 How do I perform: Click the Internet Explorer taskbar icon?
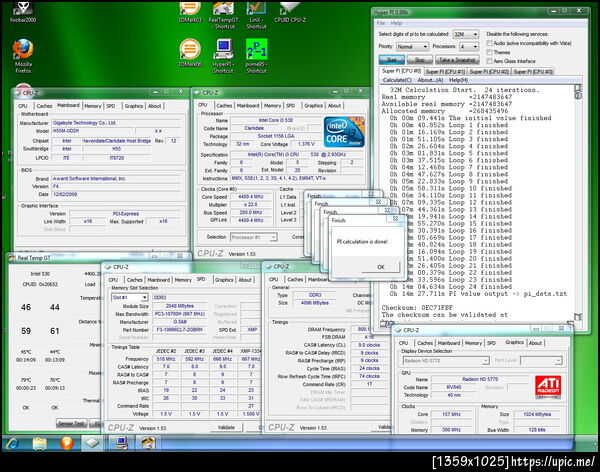[13, 443]
